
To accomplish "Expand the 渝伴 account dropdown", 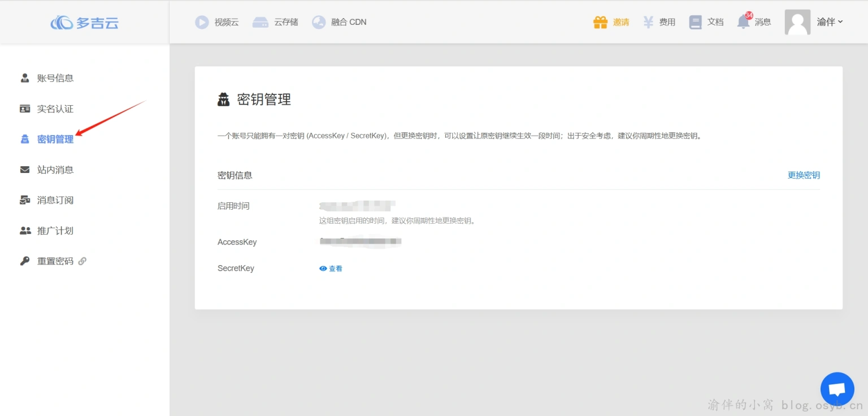I will pyautogui.click(x=830, y=22).
